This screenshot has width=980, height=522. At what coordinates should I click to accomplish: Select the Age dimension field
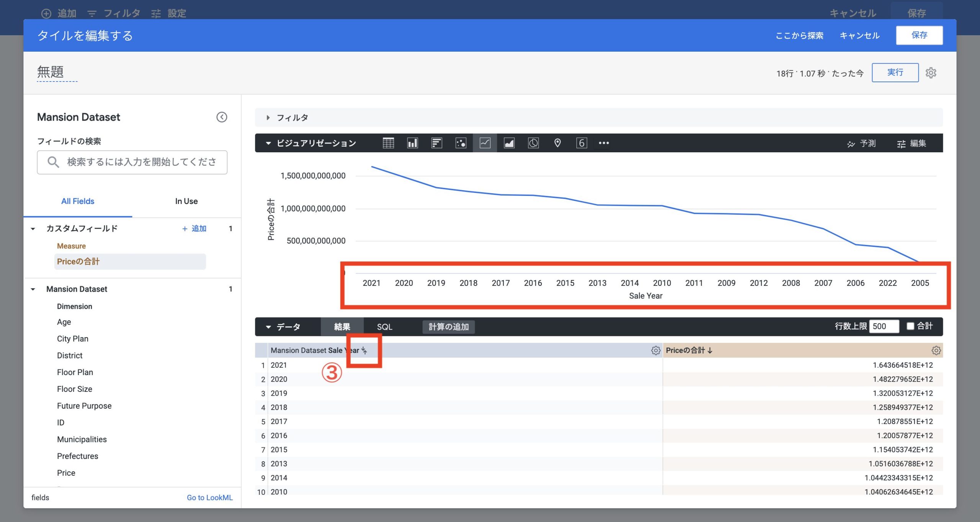tap(64, 322)
